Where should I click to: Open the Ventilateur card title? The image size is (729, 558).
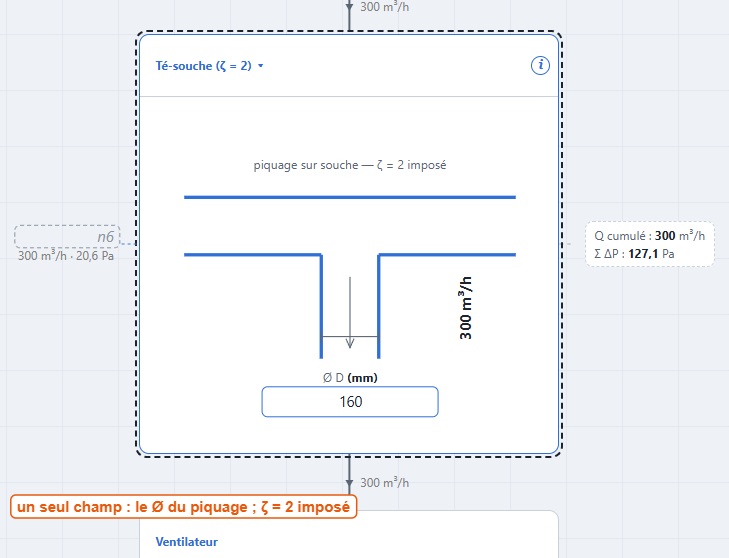[186, 542]
